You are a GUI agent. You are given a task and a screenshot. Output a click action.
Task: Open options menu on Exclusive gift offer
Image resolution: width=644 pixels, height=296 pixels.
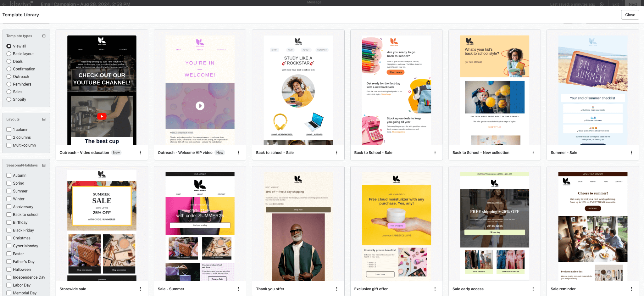(x=435, y=288)
